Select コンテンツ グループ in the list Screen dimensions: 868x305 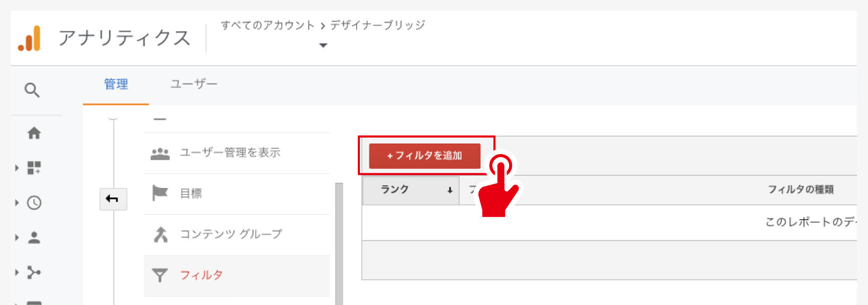pos(231,234)
